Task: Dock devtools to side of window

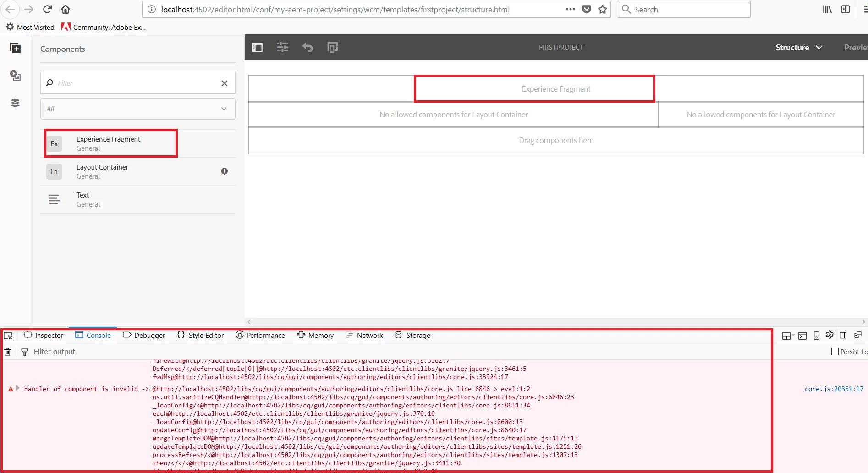Action: [x=843, y=335]
